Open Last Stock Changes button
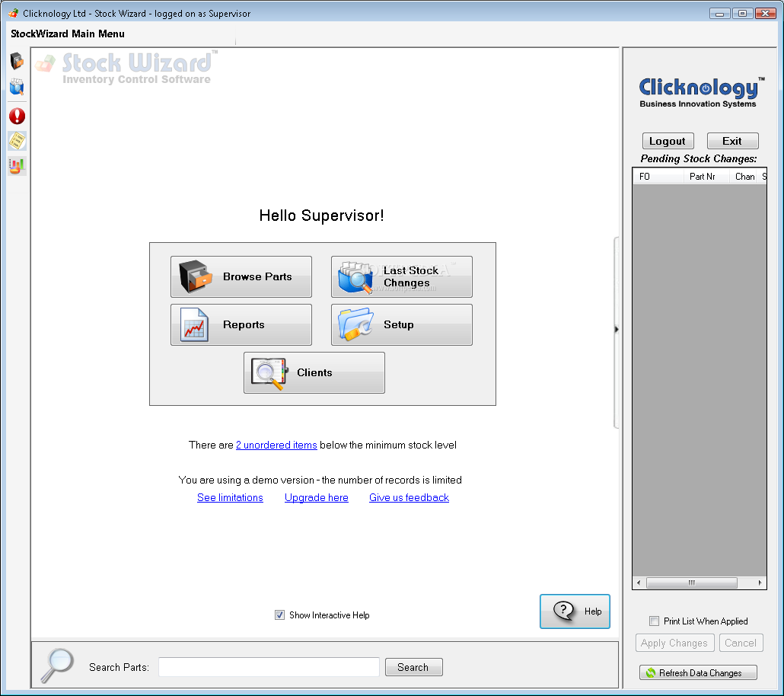Screen dimensions: 784x696 [x=401, y=276]
